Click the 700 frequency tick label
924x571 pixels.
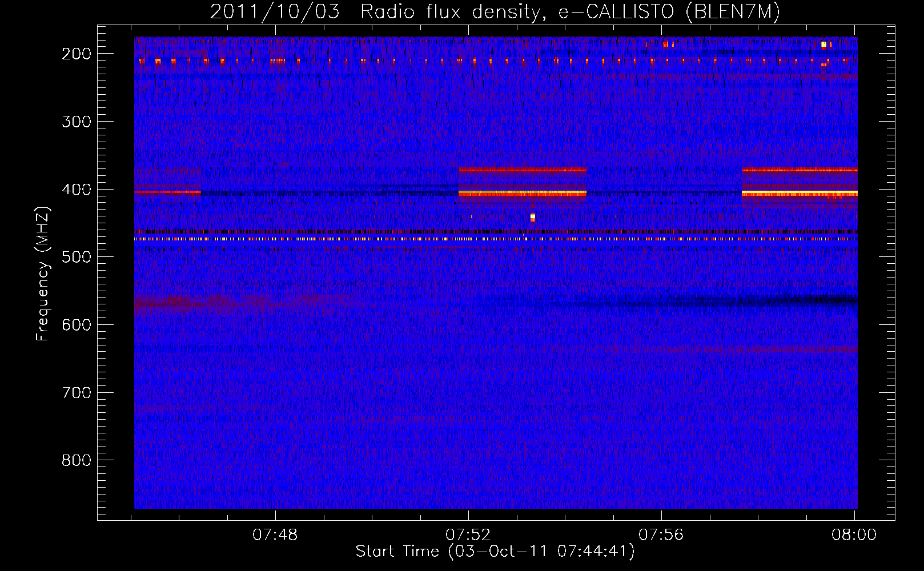(77, 393)
